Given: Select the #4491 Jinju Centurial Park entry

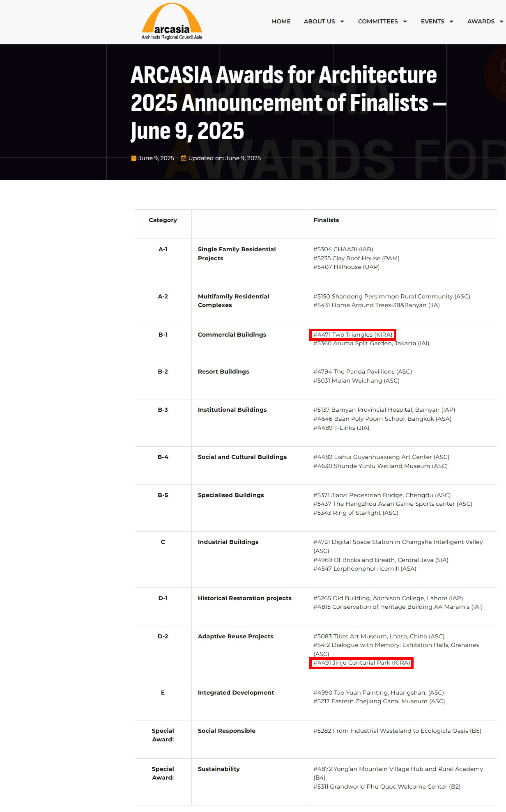Looking at the screenshot, I should tap(361, 663).
